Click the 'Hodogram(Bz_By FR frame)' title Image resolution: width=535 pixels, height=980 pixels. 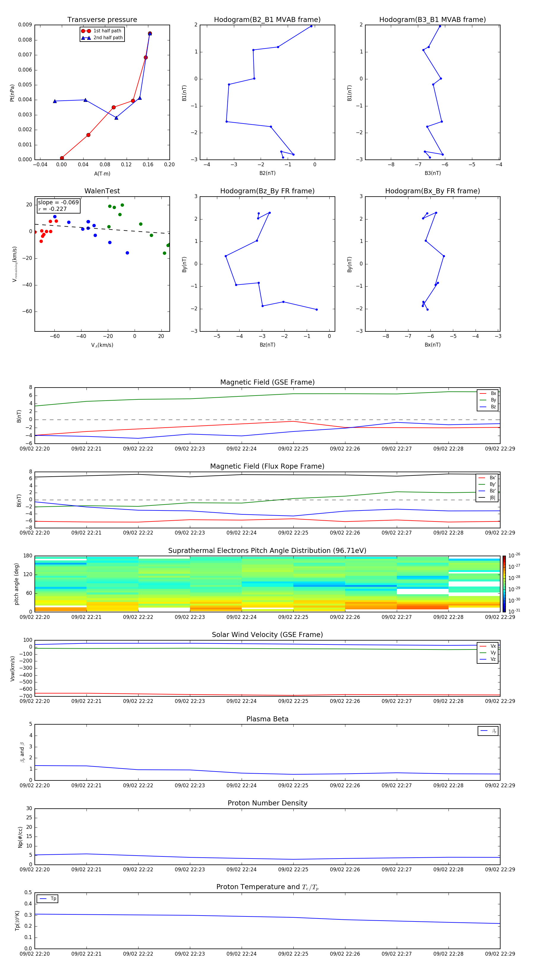267,191
